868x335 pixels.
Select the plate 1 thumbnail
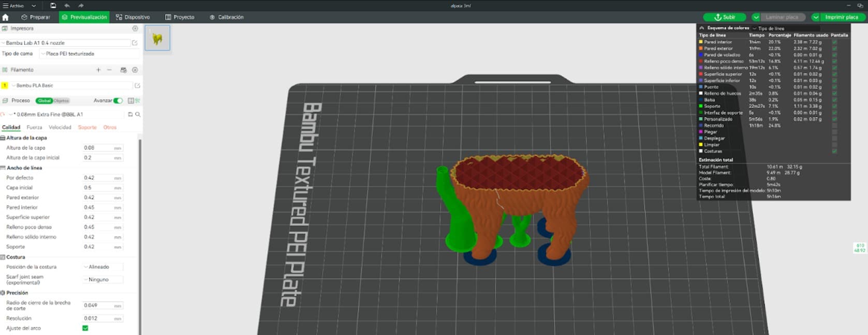(157, 38)
